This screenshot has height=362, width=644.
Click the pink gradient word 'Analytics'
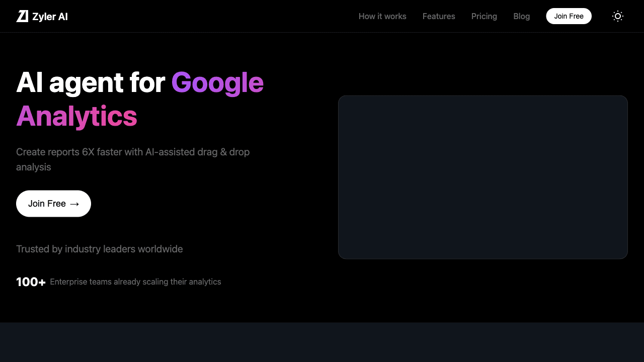76,116
